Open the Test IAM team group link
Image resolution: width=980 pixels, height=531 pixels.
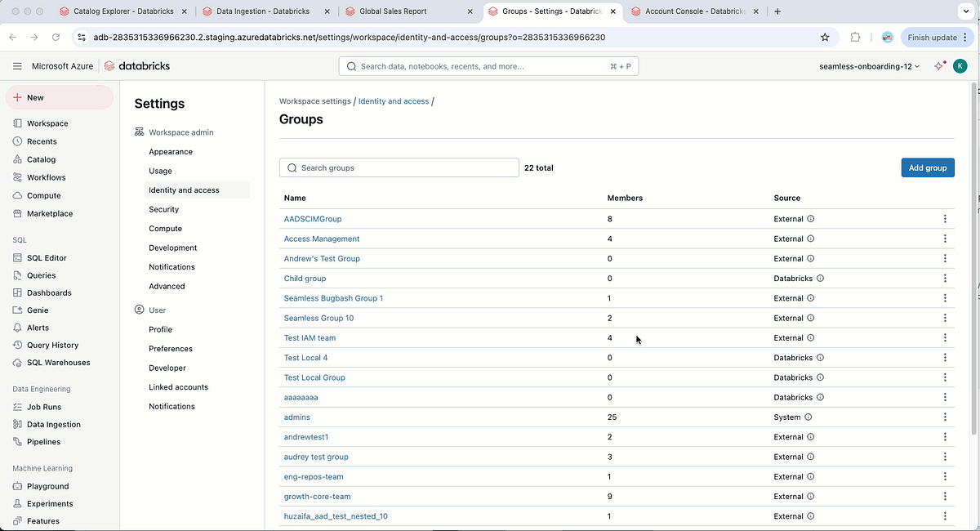coord(310,337)
